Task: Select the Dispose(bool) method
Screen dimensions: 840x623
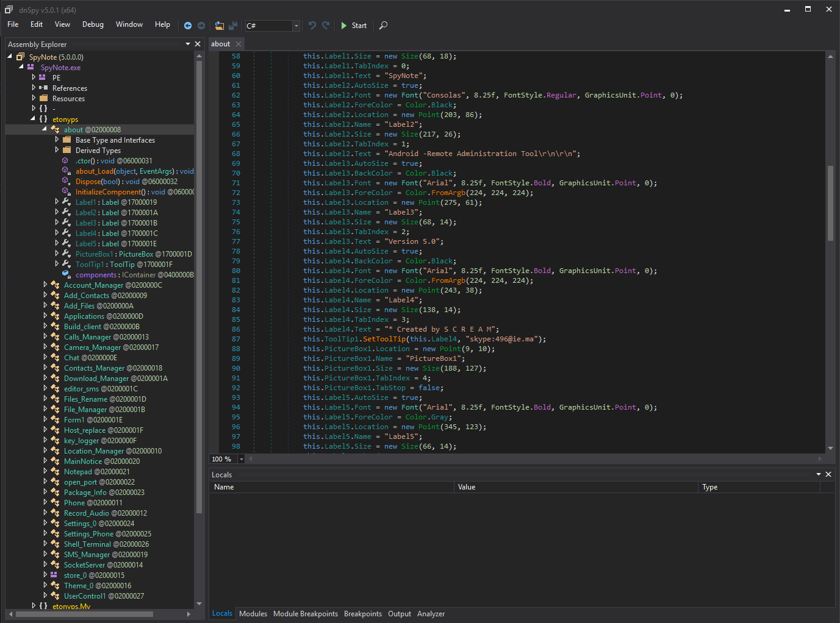Action: click(127, 181)
